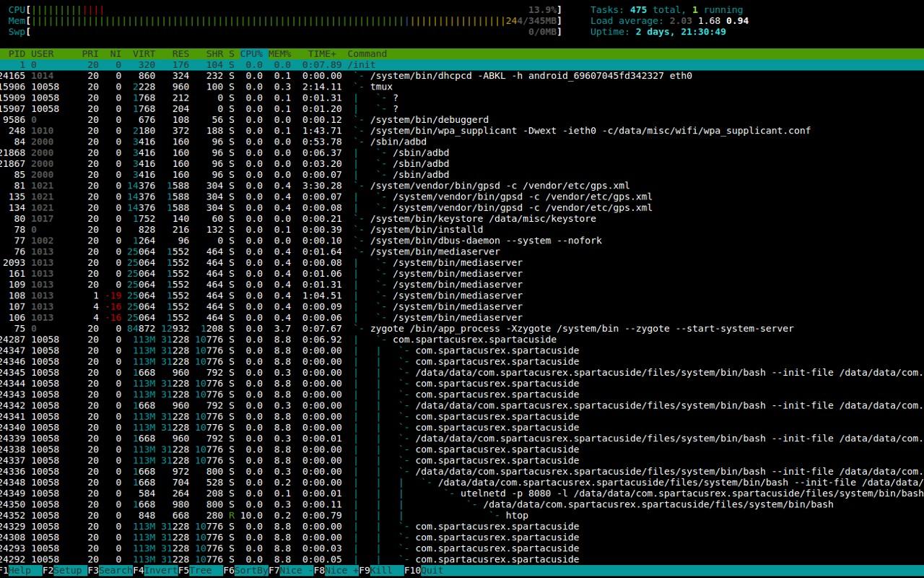Select the dbus-daemon process row

pos(485,241)
